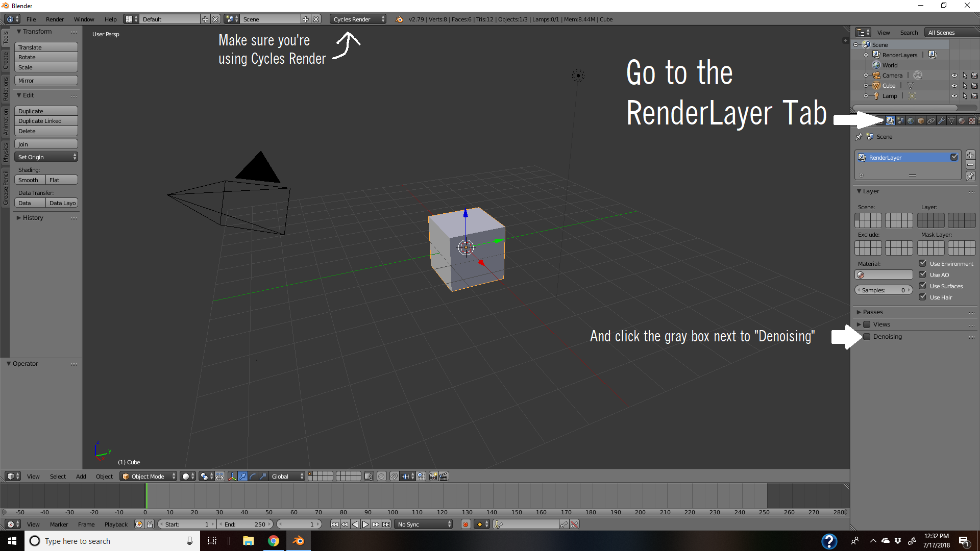Screen dimensions: 980x551
Task: Expand the Passes panel
Action: (872, 312)
